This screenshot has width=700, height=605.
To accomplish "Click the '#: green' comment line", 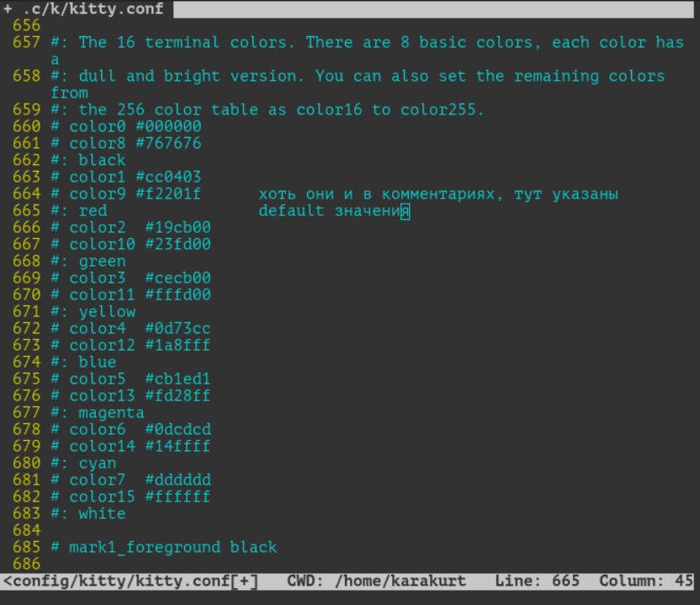I will 88,261.
